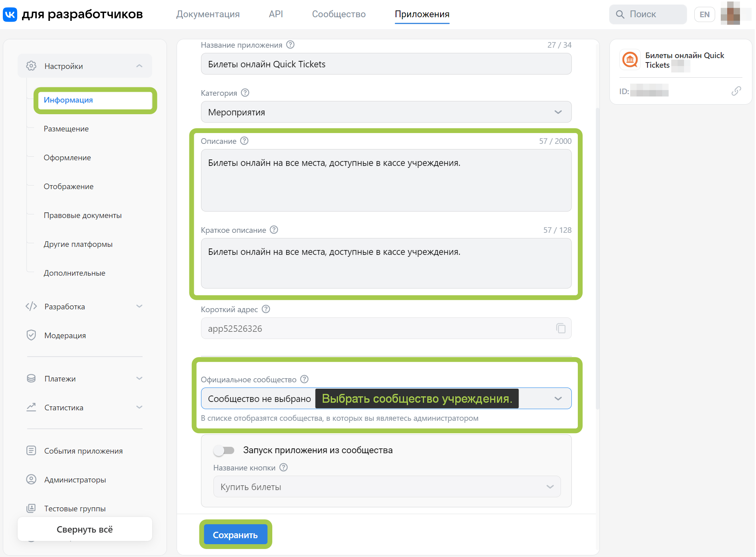Open help icon next to Короткий адрес
Screen dimensions: 756x557
tap(266, 309)
